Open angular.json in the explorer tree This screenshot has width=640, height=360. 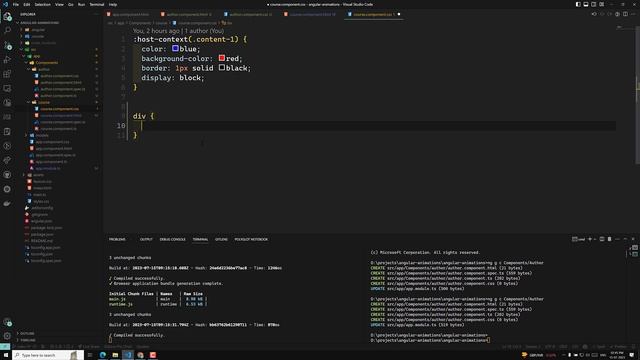point(41,221)
